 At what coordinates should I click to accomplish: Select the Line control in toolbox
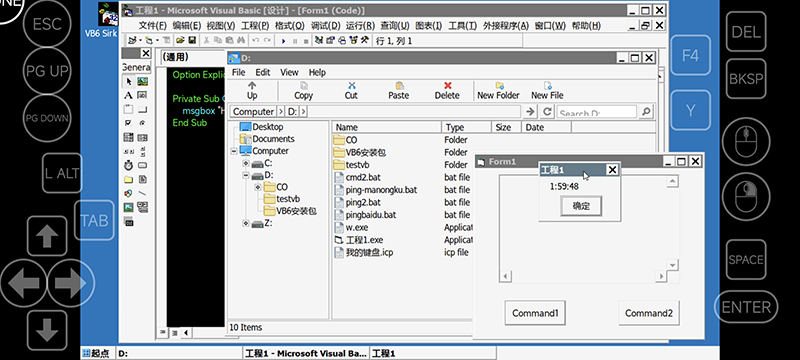click(142, 193)
